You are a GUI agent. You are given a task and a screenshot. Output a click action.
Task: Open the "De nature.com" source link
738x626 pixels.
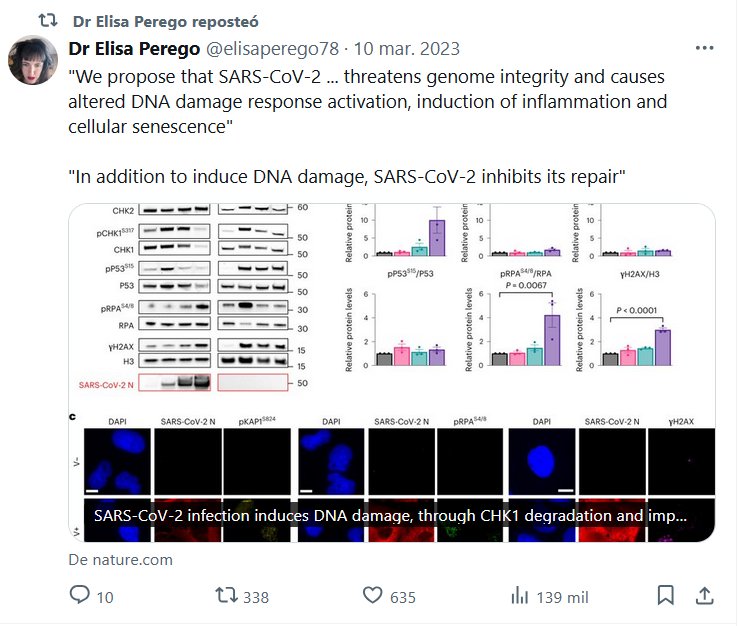(120, 560)
